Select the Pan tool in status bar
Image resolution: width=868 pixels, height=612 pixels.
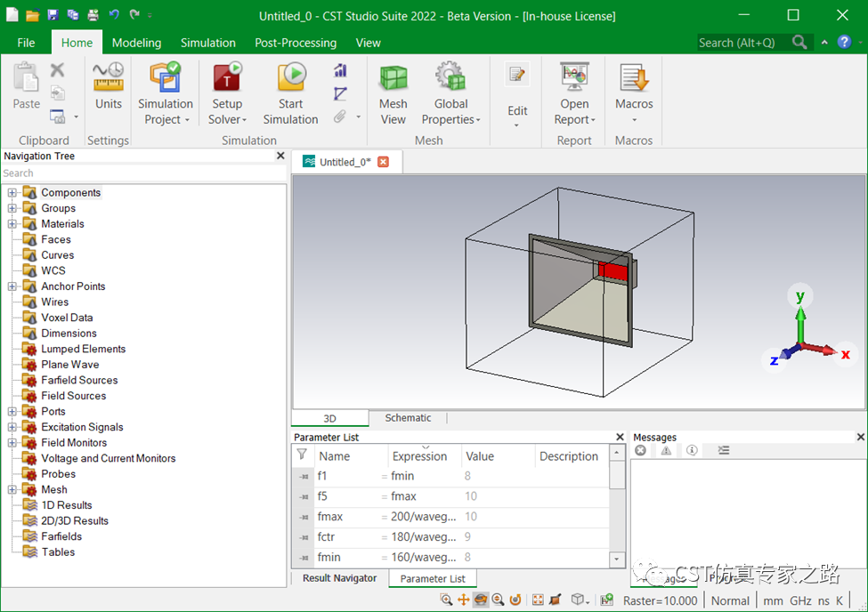tap(463, 600)
